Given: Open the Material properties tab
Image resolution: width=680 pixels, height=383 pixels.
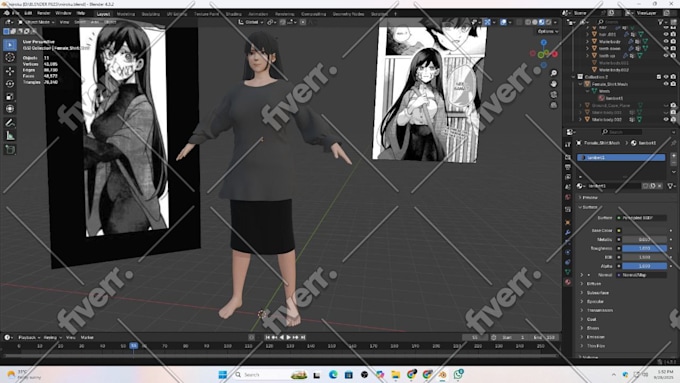Looking at the screenshot, I should coord(568,282).
